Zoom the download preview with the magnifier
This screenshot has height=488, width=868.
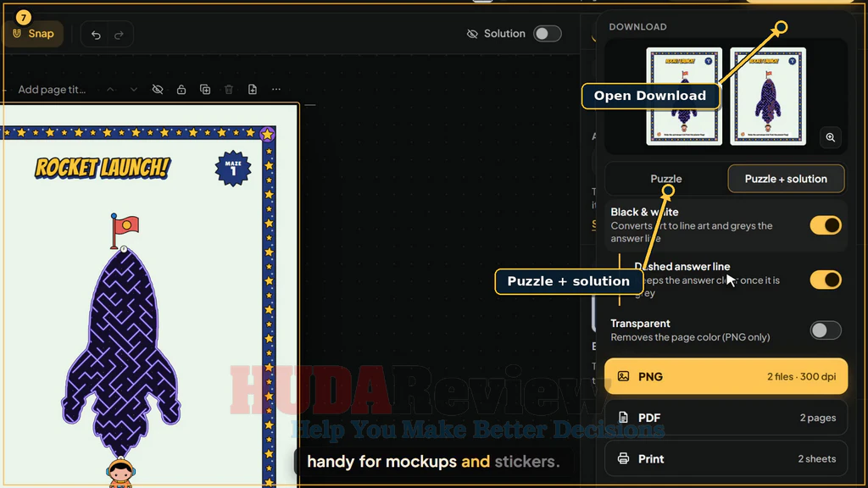coord(831,137)
